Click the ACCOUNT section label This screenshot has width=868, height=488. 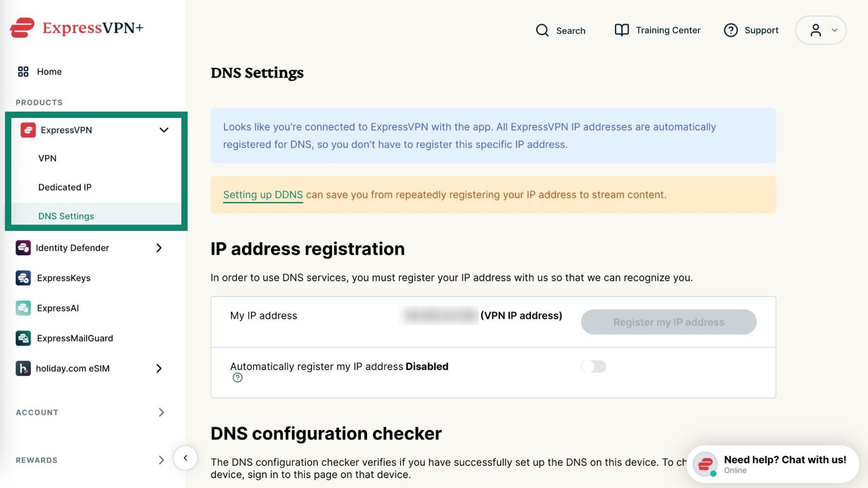tap(37, 413)
